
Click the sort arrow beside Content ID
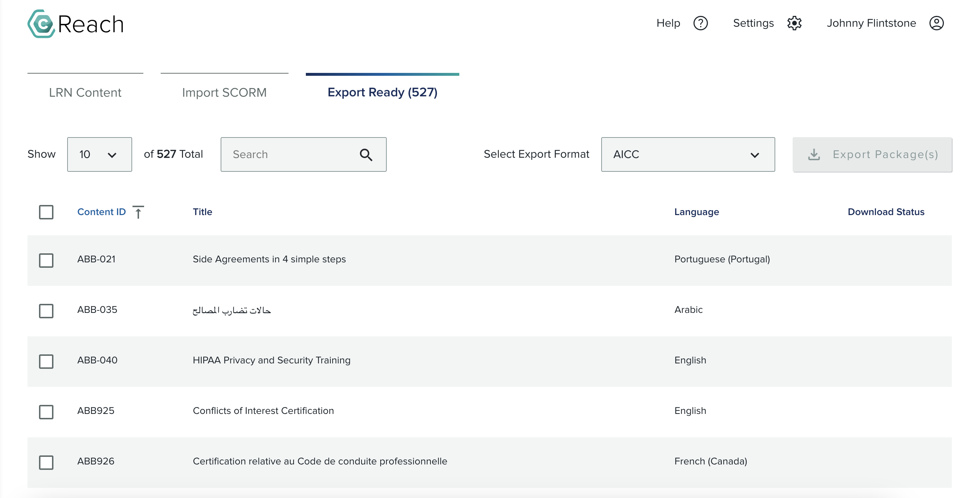pos(139,212)
